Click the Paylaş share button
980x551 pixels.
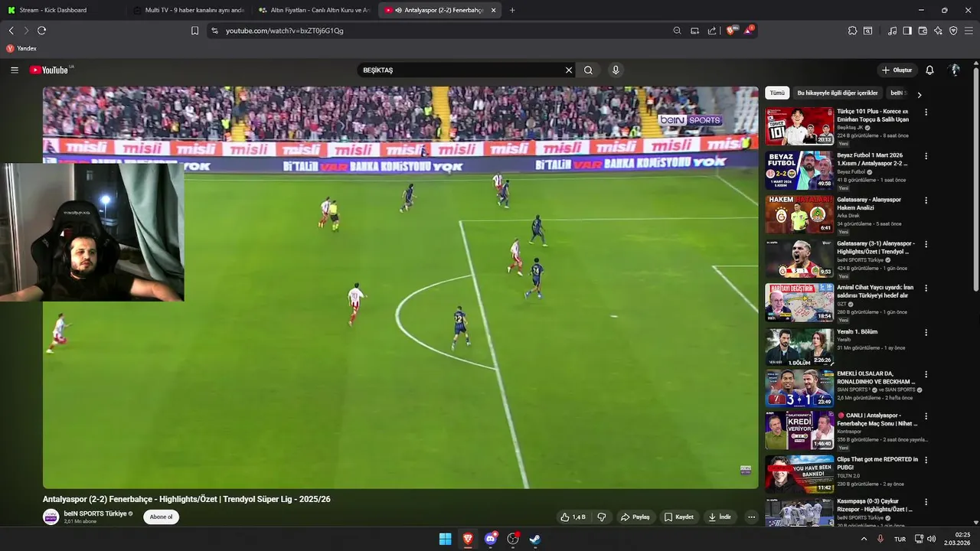point(635,517)
